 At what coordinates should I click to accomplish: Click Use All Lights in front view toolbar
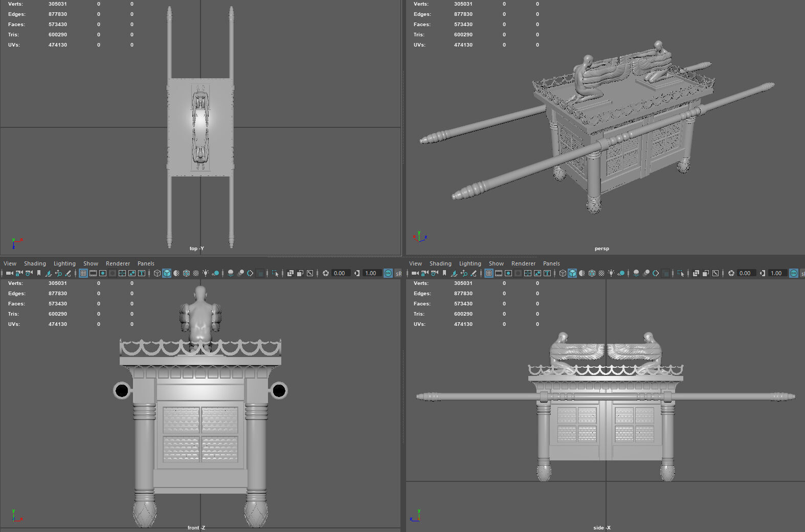[206, 273]
